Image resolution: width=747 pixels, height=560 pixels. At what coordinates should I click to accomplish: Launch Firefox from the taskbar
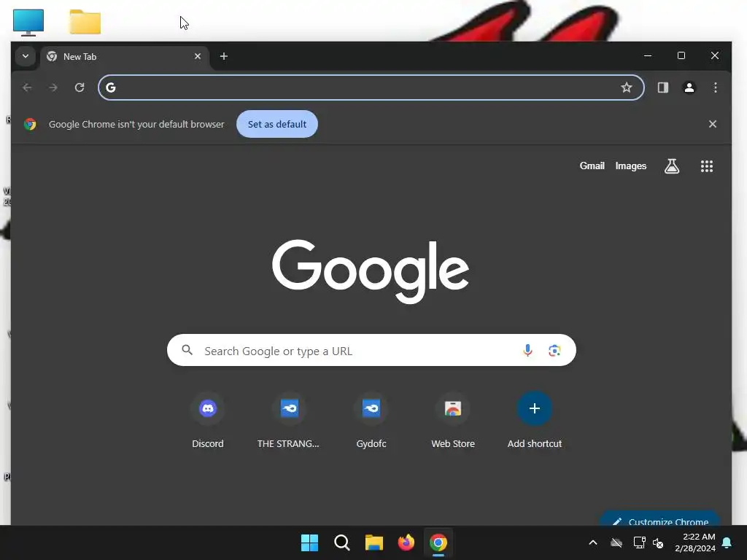pos(406,542)
